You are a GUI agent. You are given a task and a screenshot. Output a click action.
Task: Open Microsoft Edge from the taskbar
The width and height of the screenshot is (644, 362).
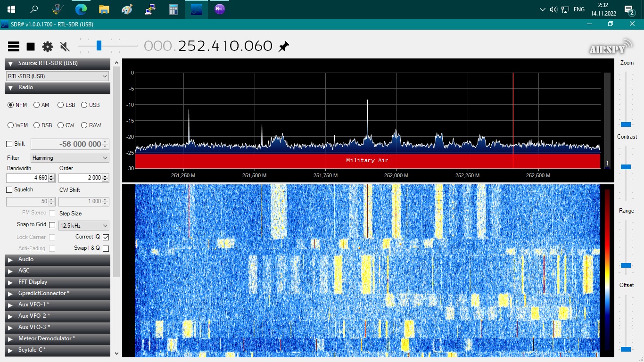(x=81, y=9)
